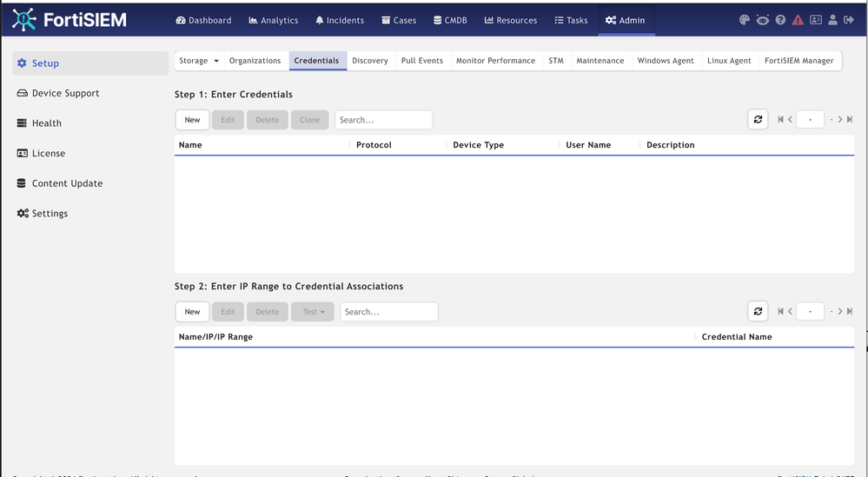
Task: Click New under Step 1 credentials
Action: [192, 120]
